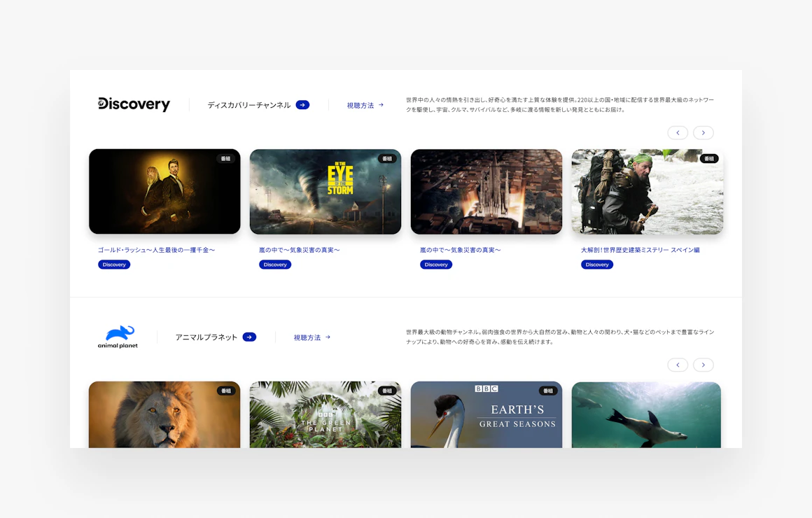Open the gold rush two-men thumbnail
Image resolution: width=812 pixels, height=518 pixels.
(x=164, y=192)
